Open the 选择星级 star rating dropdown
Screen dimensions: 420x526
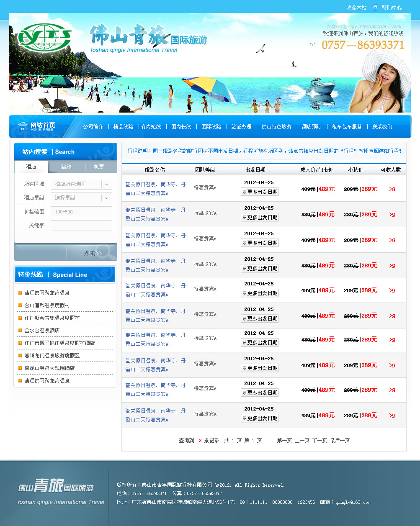(x=107, y=198)
